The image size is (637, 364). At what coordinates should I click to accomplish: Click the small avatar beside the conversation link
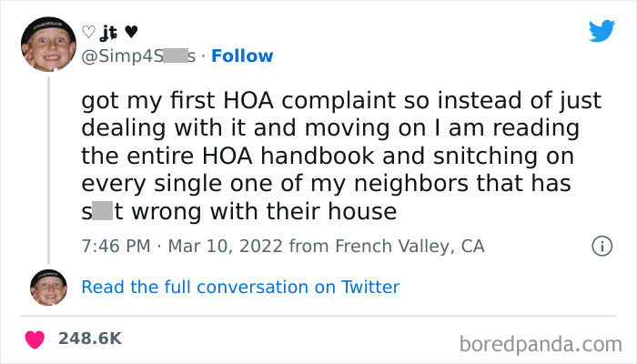(x=48, y=287)
